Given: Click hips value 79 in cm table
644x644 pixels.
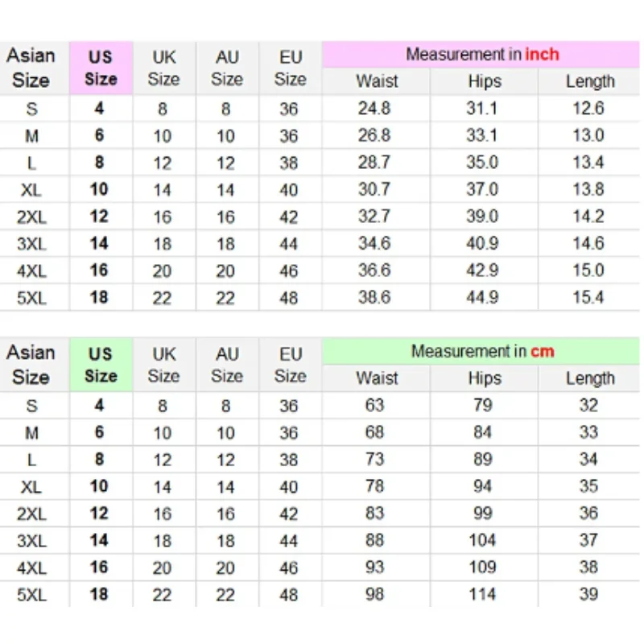Looking at the screenshot, I should 482,405.
